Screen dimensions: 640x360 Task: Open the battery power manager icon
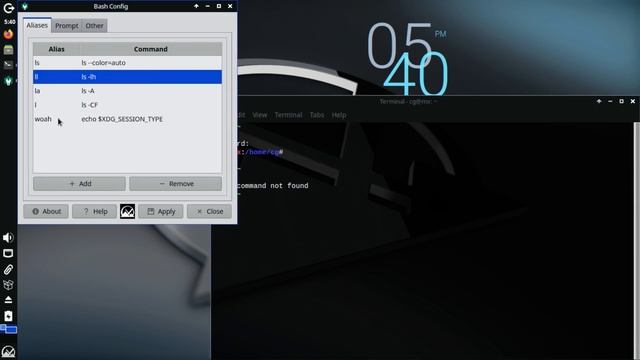coord(8,316)
